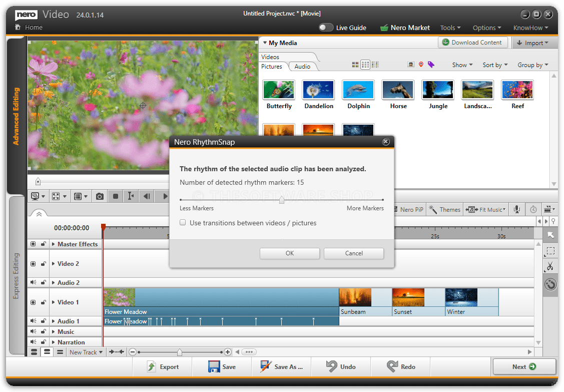
Task: Select the Dolphin picture thumbnail
Action: pyautogui.click(x=358, y=90)
